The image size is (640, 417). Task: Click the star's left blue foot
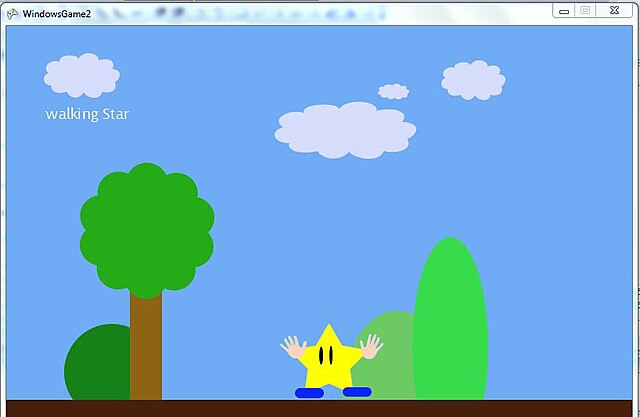pyautogui.click(x=309, y=393)
